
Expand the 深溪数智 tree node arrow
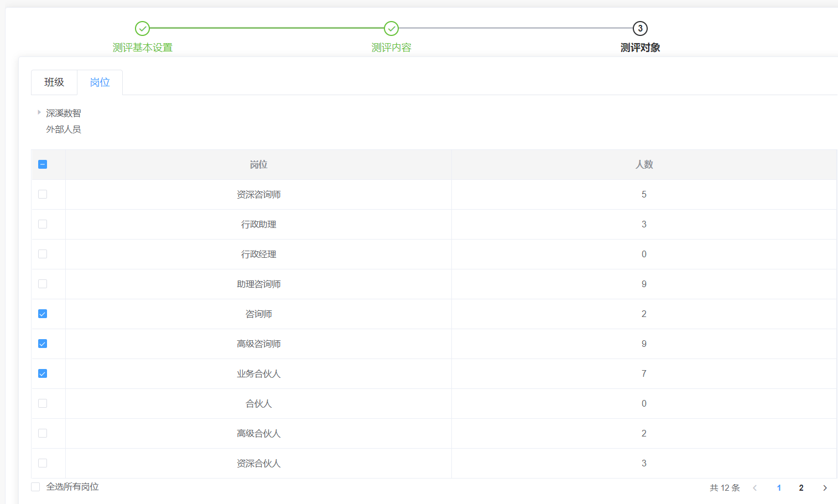(x=39, y=112)
